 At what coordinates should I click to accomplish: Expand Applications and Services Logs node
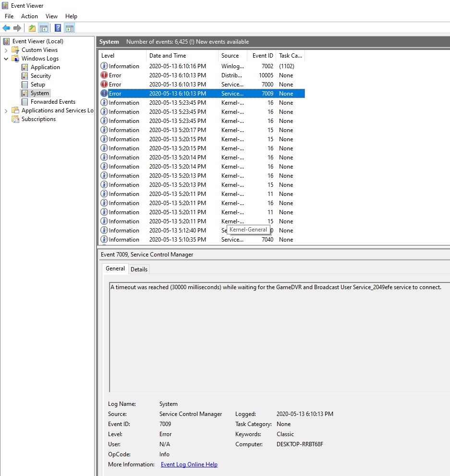point(6,110)
